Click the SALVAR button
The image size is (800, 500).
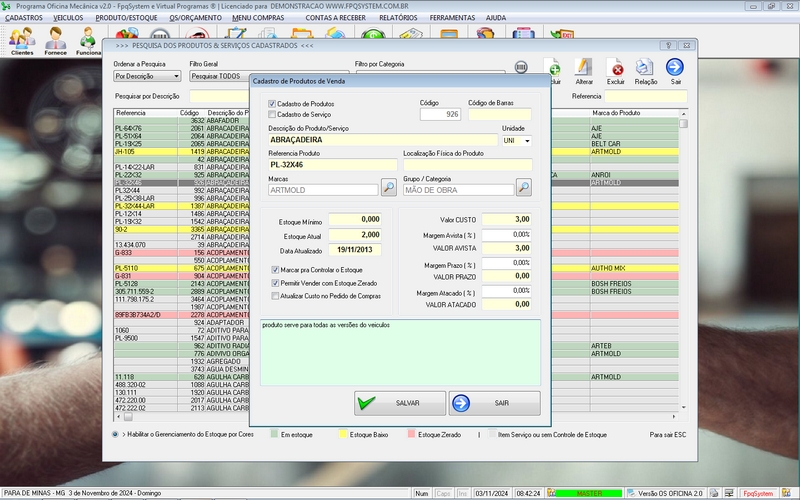(400, 403)
